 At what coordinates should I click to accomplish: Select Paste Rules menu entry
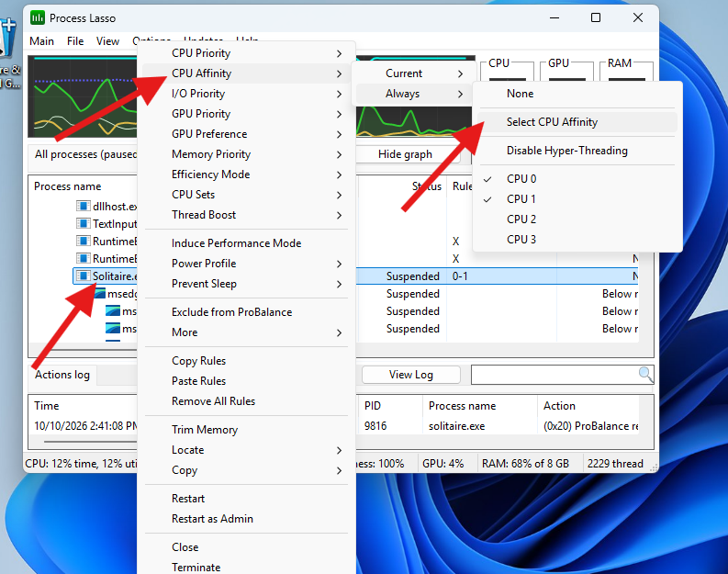pos(247,381)
